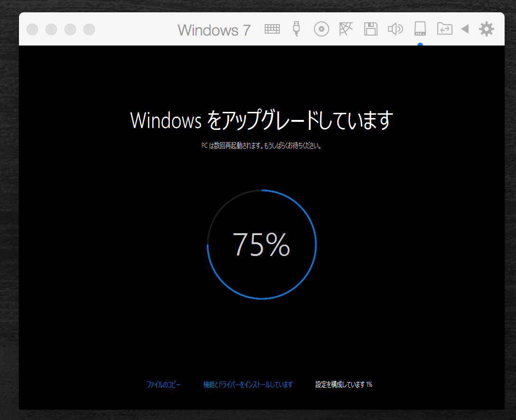Open the shared folders icon

tap(444, 29)
